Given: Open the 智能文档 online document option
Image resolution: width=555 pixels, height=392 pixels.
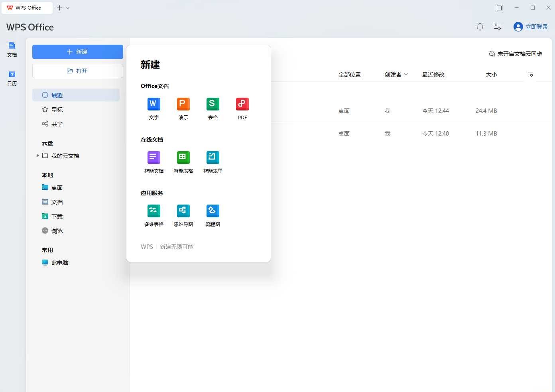Looking at the screenshot, I should (154, 162).
